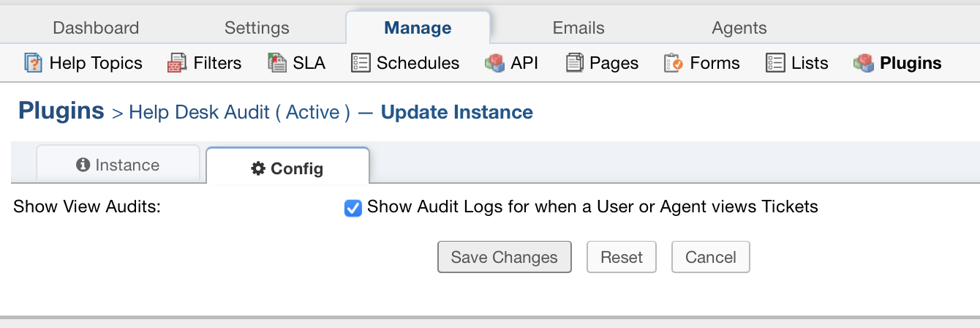Open Help Topics icon in submenu
Screen dimensions: 980x328
click(34, 63)
